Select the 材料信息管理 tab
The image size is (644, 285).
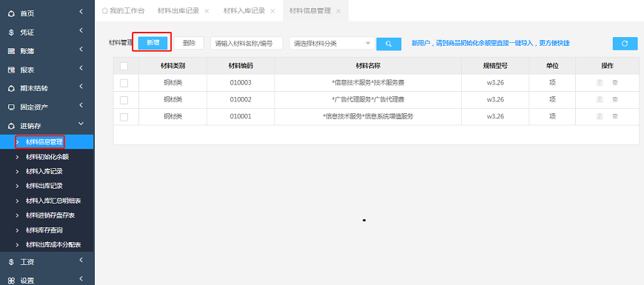pyautogui.click(x=309, y=10)
